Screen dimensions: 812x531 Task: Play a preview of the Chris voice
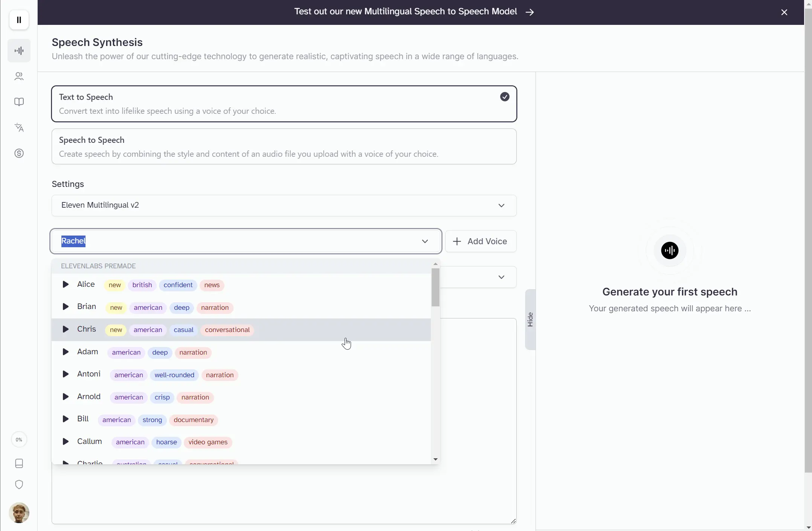pos(65,329)
